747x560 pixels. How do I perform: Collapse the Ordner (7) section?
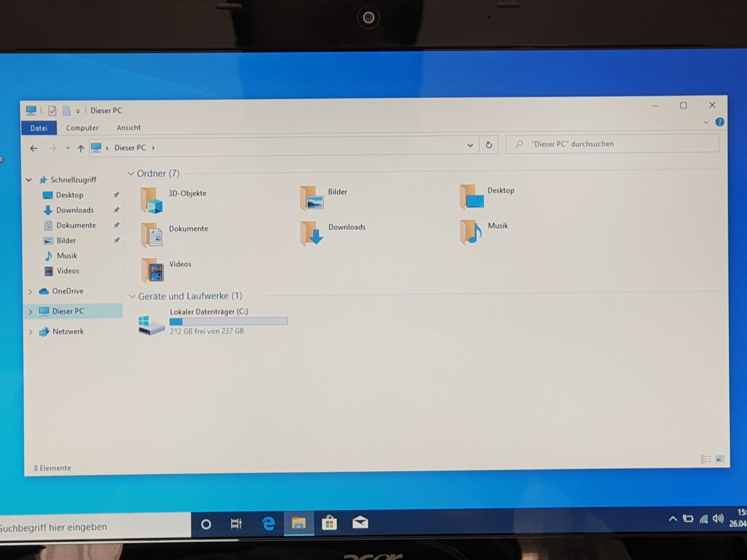(x=131, y=174)
